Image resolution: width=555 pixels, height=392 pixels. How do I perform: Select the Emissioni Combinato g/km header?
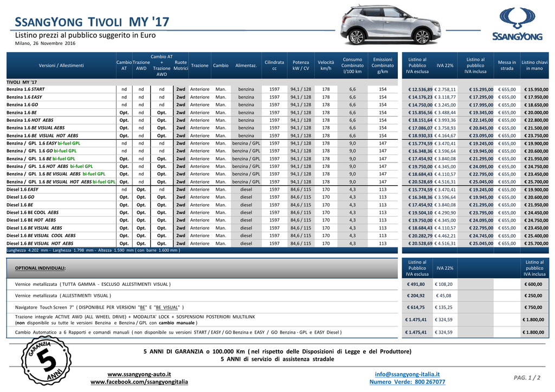click(383, 66)
